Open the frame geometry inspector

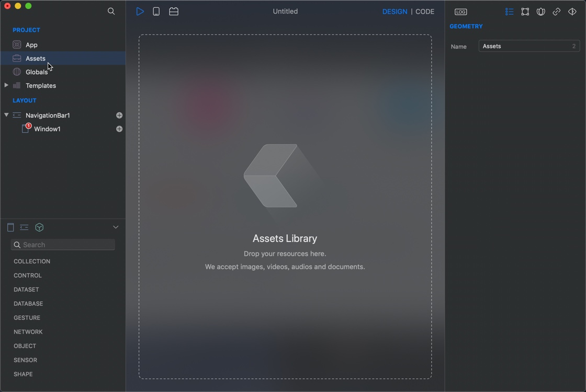525,11
